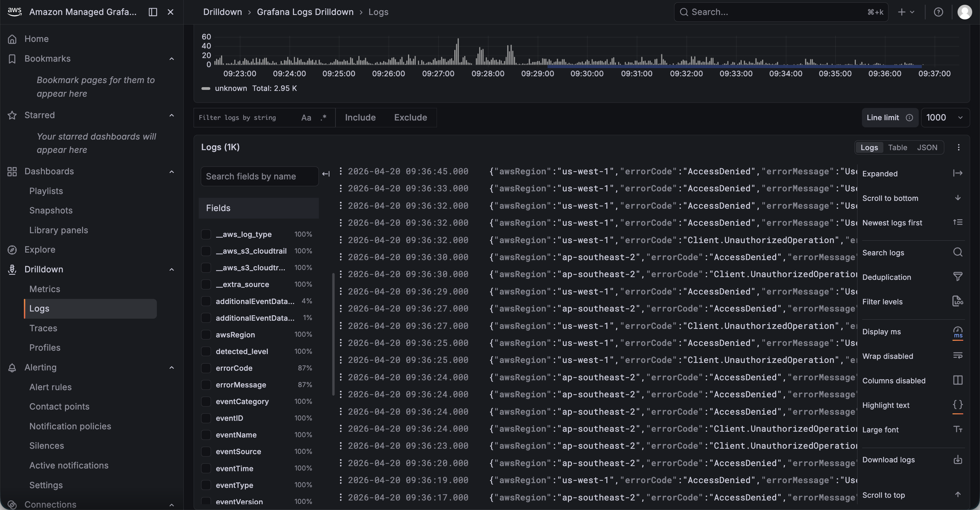Click the unknown series legend swatch
This screenshot has height=510, width=980.
pos(206,88)
